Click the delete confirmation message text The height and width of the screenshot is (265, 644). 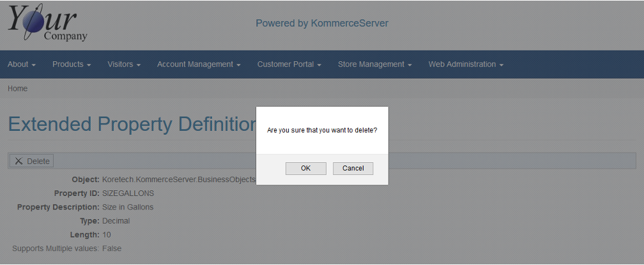click(322, 130)
